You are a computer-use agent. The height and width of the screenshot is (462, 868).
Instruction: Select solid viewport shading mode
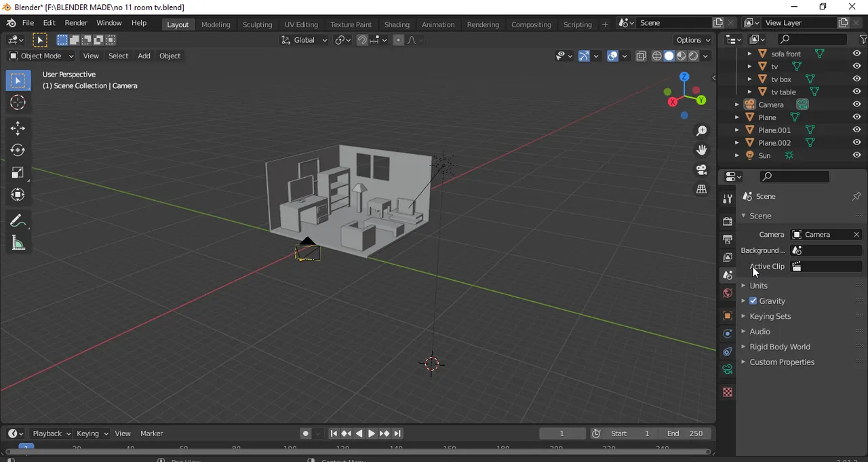[x=669, y=56]
